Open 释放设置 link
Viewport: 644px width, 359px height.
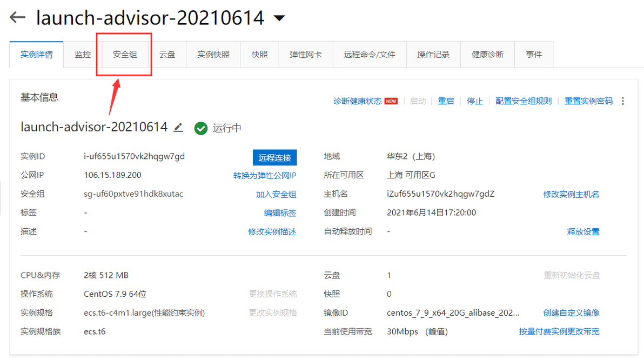[583, 232]
